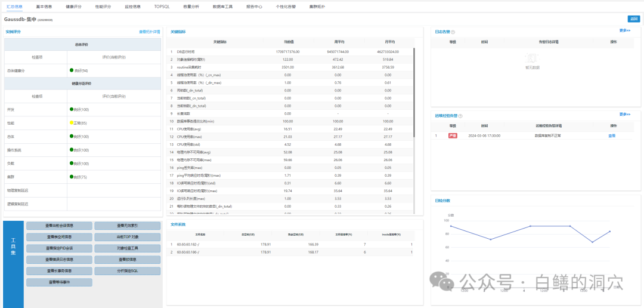This screenshot has height=308, width=644.
Task: Click the 对象检查工具 button
Action: (128, 248)
